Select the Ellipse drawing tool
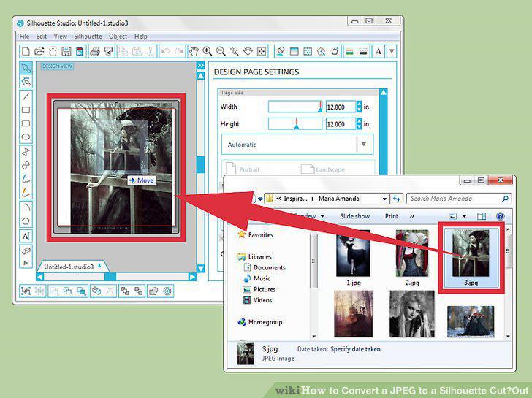The image size is (532, 398). pyautogui.click(x=26, y=137)
